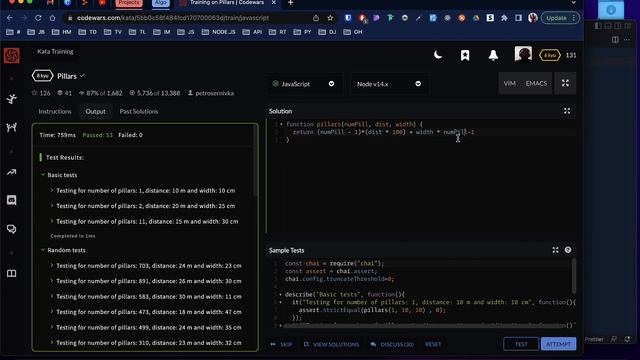640x360 pixels.
Task: Submit with the ATTEMPT button
Action: [558, 344]
